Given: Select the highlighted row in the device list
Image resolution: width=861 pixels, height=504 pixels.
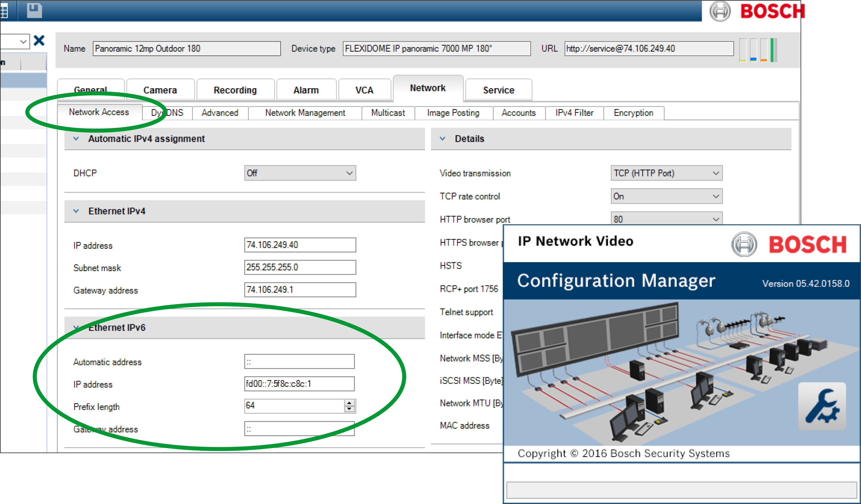Looking at the screenshot, I should click(x=23, y=81).
